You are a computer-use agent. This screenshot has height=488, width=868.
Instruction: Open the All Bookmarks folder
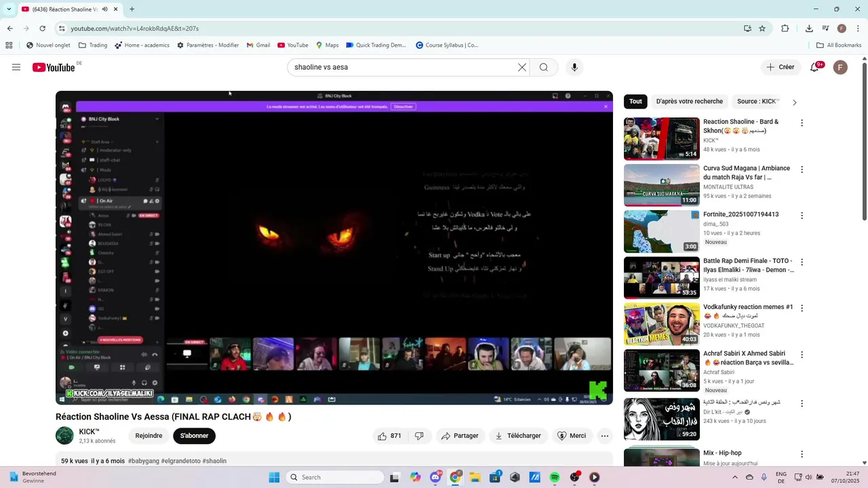pos(839,45)
